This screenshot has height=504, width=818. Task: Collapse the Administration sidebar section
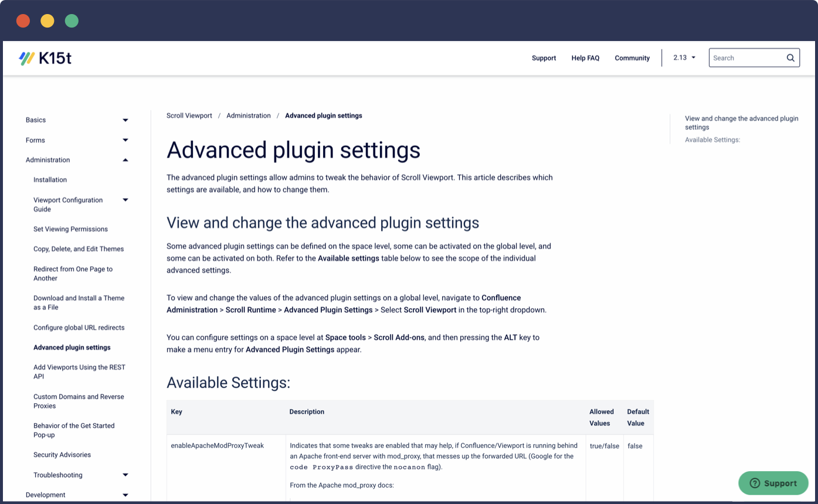pos(125,160)
